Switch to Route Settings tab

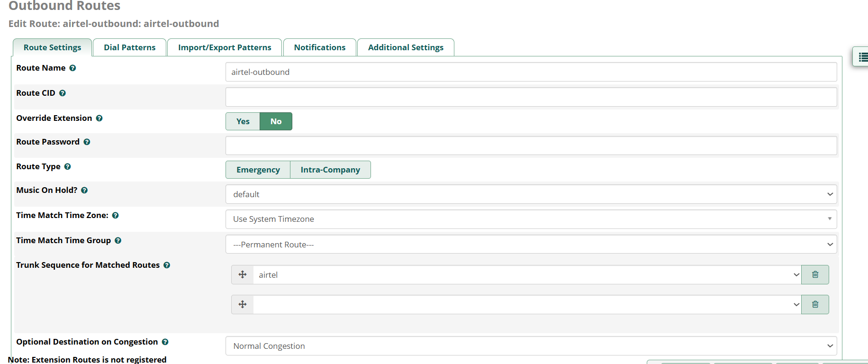tap(52, 47)
